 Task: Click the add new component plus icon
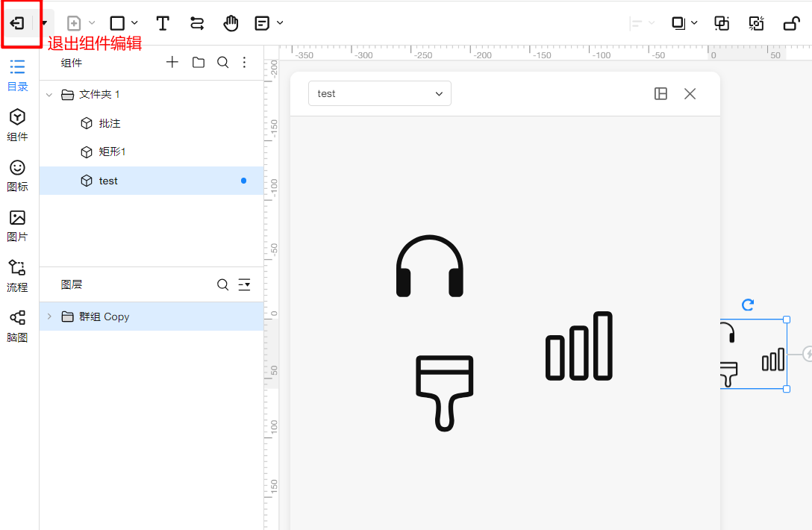[x=172, y=63]
